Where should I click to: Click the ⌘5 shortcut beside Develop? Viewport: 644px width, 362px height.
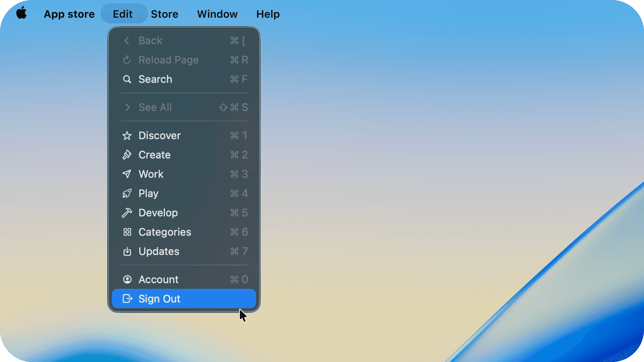[x=239, y=213]
